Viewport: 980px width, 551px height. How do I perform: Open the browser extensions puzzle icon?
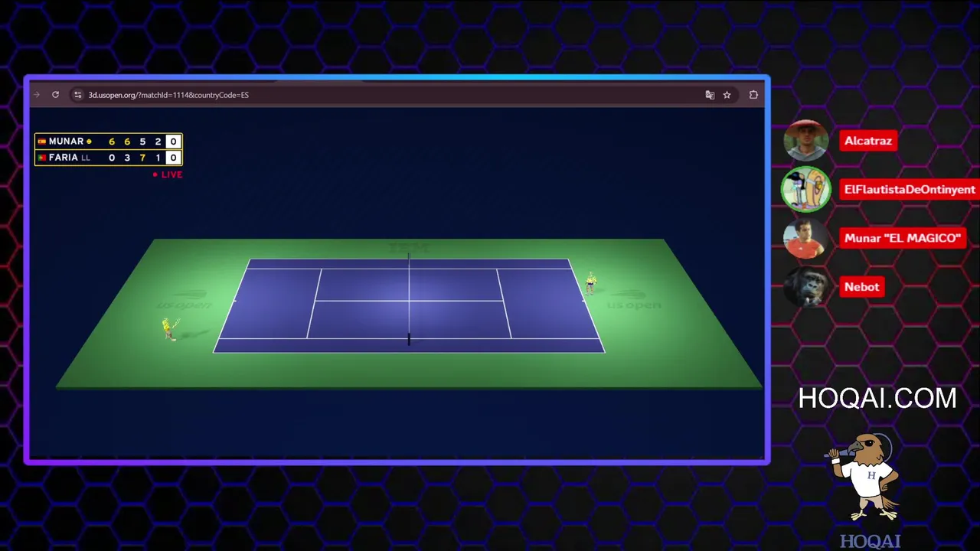click(753, 95)
